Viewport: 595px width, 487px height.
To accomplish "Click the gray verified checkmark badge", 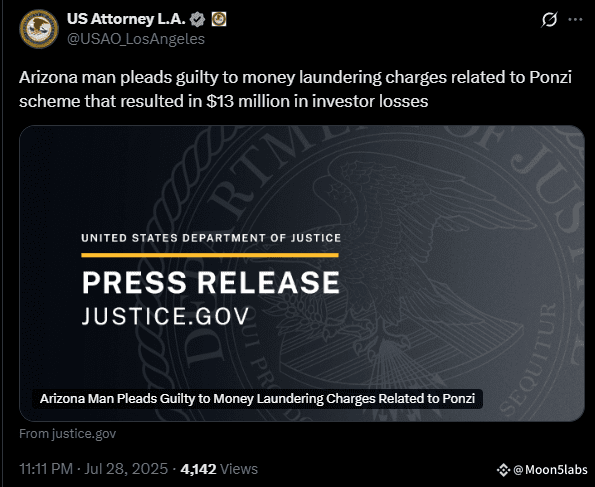I will 197,19.
